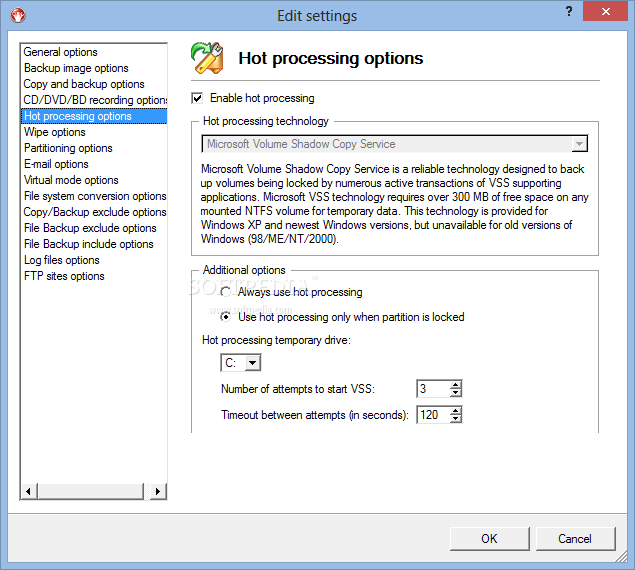Confirm settings with OK button

click(x=489, y=539)
